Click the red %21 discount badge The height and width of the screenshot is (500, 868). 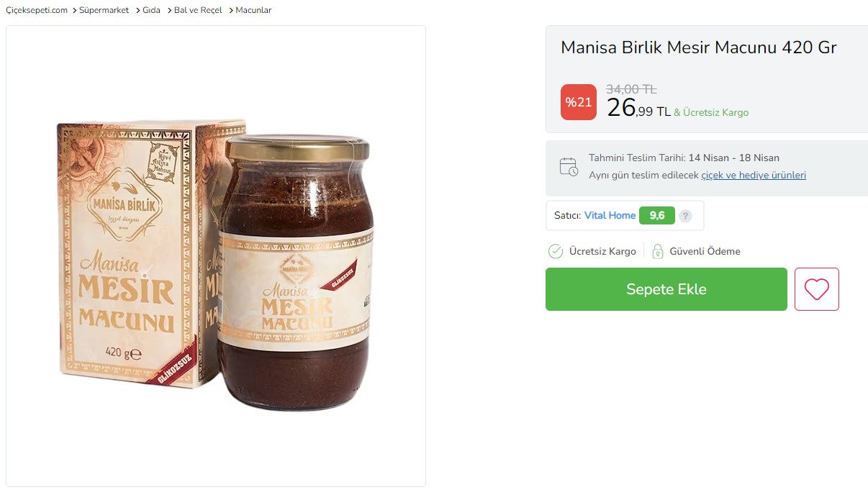578,101
